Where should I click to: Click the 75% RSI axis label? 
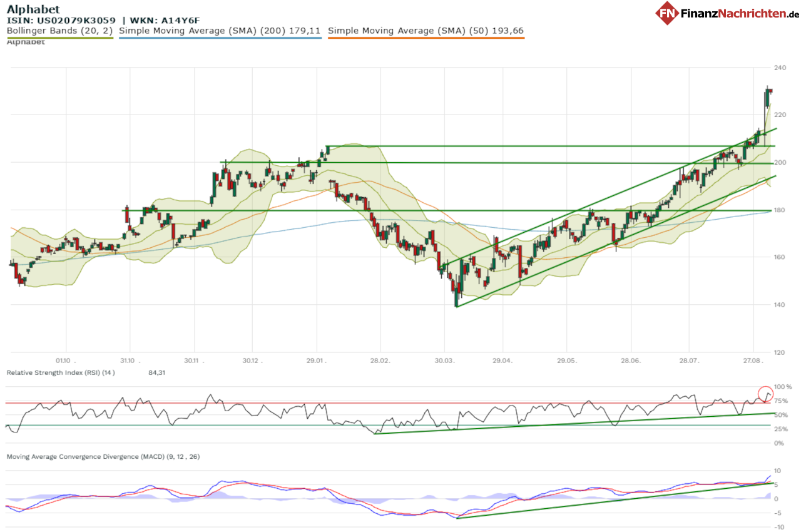[782, 401]
